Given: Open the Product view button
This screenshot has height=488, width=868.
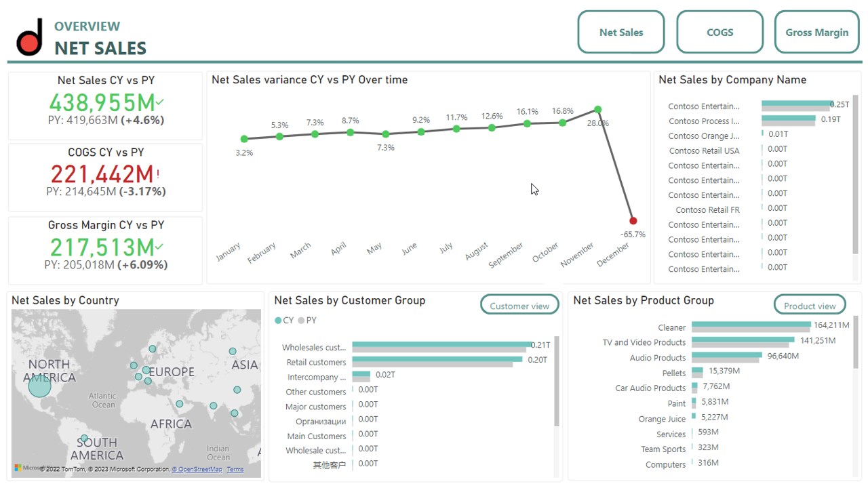Looking at the screenshot, I should pyautogui.click(x=810, y=306).
